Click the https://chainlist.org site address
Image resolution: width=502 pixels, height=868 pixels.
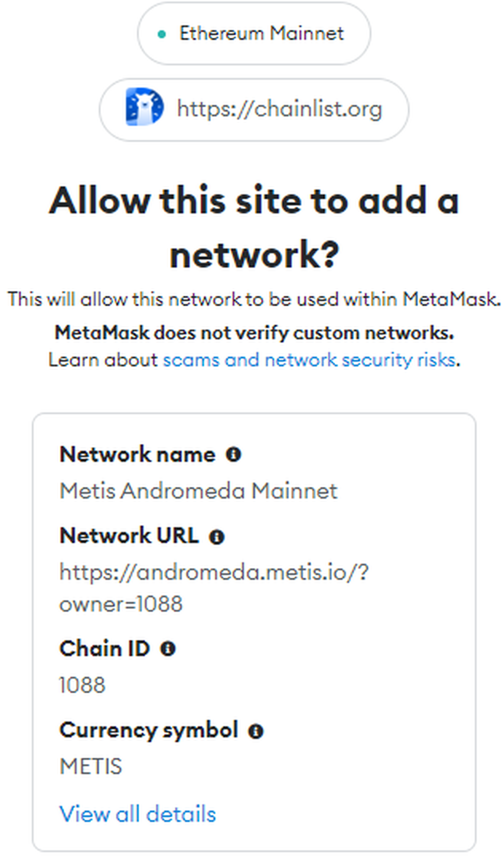pyautogui.click(x=279, y=109)
